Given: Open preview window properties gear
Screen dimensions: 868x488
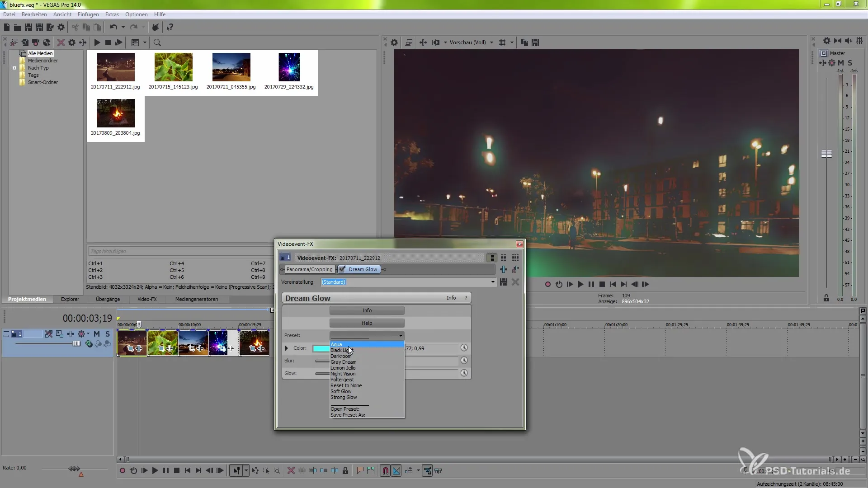Looking at the screenshot, I should [394, 42].
